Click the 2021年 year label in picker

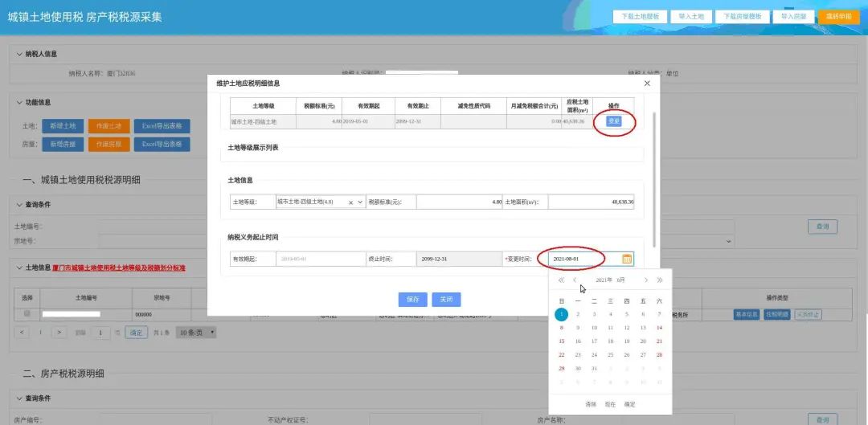[604, 280]
